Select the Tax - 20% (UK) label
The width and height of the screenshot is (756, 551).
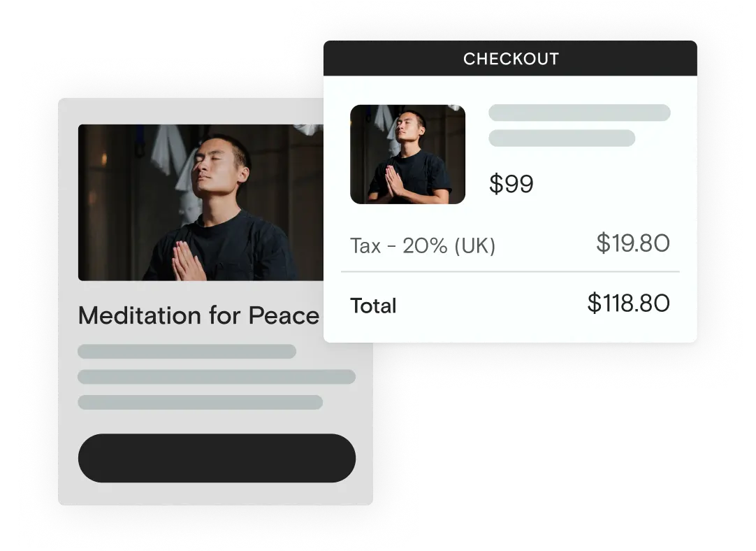point(422,245)
